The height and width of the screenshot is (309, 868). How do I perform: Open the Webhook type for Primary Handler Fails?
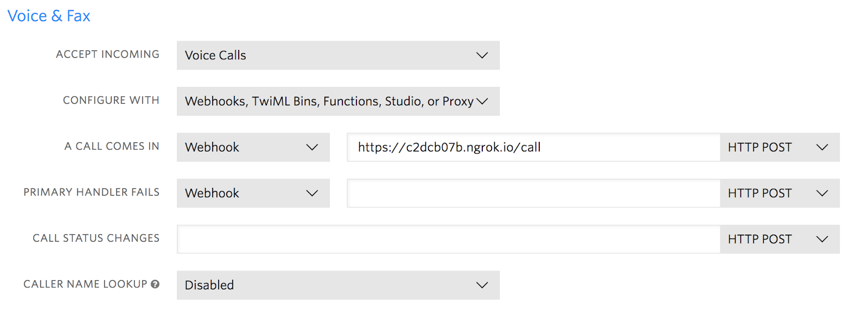click(x=253, y=193)
